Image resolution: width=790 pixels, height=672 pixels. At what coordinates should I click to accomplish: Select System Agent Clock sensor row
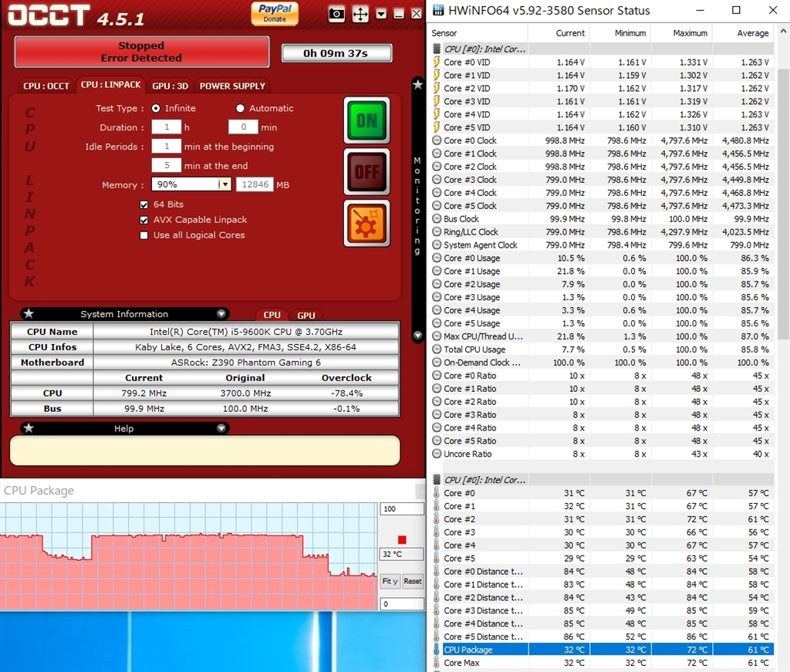click(x=602, y=245)
